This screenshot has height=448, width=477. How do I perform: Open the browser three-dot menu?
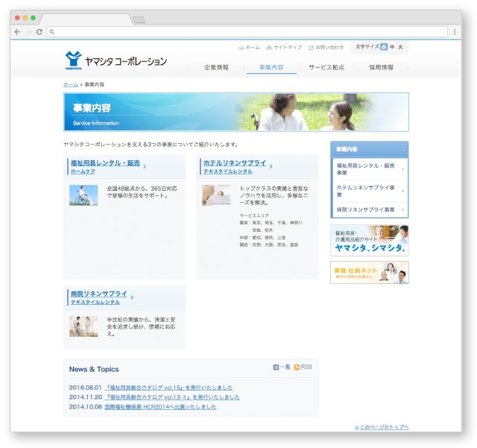pyautogui.click(x=455, y=31)
